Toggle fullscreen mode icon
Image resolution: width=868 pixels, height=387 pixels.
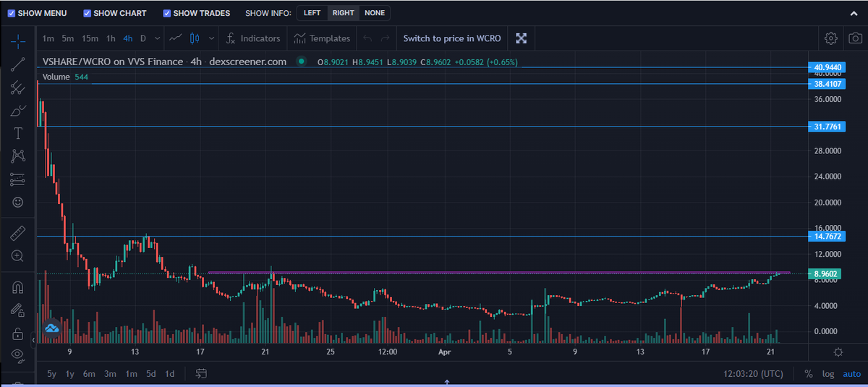[521, 38]
